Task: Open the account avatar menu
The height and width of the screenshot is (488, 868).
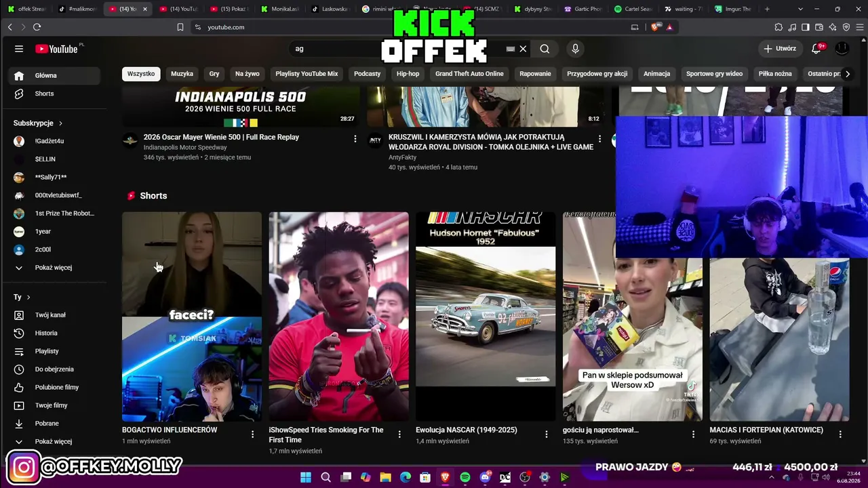Action: click(x=842, y=49)
